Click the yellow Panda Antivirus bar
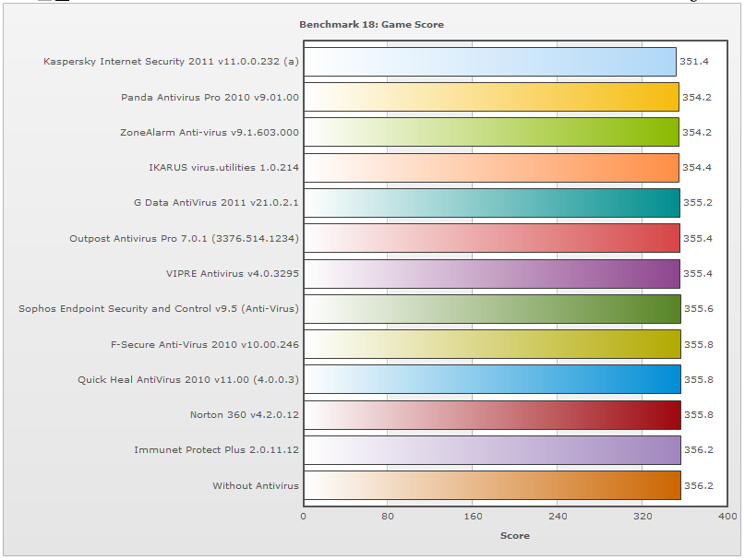This screenshot has height=560, width=745. coord(491,97)
